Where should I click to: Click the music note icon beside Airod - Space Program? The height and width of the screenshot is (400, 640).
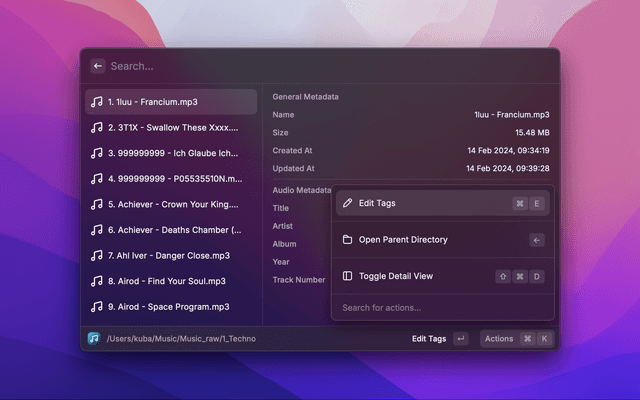(97, 307)
